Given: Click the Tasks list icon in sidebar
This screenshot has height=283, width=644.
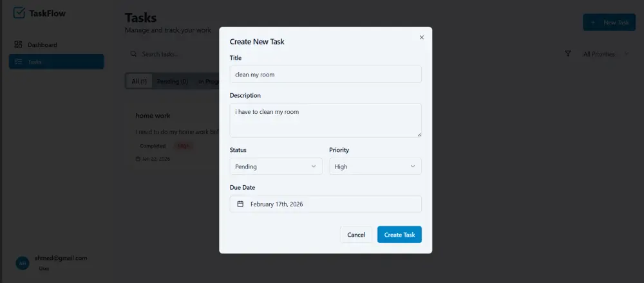Looking at the screenshot, I should [x=18, y=62].
